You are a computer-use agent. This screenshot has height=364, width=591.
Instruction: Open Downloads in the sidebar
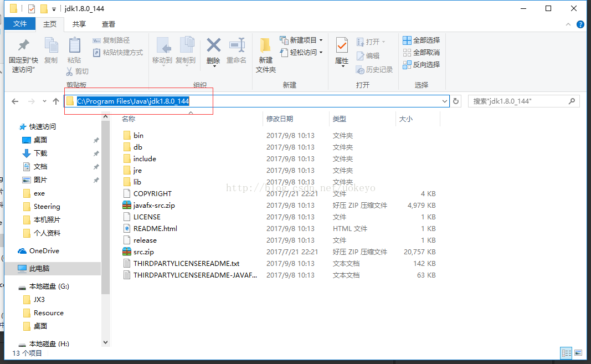[35, 153]
